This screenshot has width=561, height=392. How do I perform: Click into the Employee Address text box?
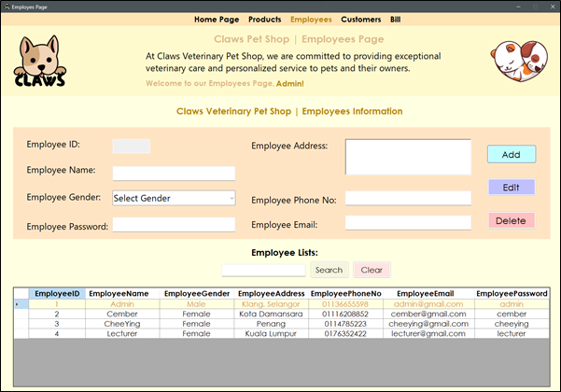(408, 157)
